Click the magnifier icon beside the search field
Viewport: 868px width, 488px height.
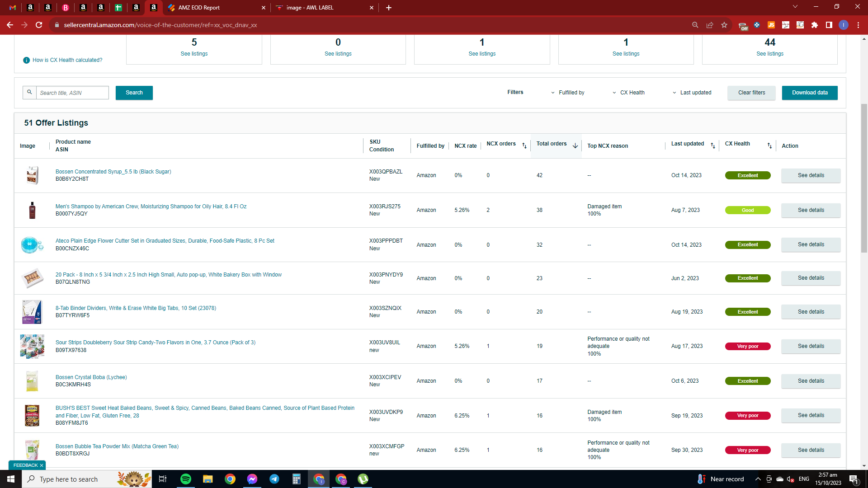click(x=29, y=92)
